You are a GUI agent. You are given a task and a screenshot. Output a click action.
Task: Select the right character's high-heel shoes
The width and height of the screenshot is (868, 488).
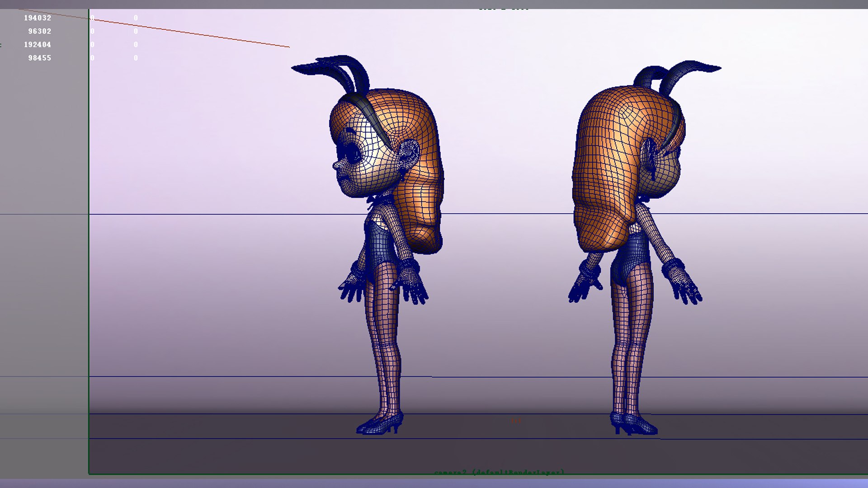[x=633, y=423]
